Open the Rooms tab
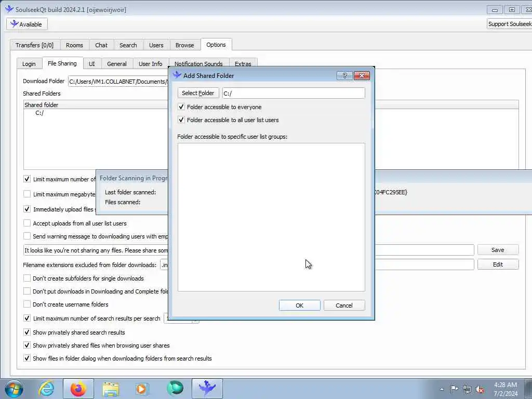Screen dimensions: 532x399 (74, 45)
